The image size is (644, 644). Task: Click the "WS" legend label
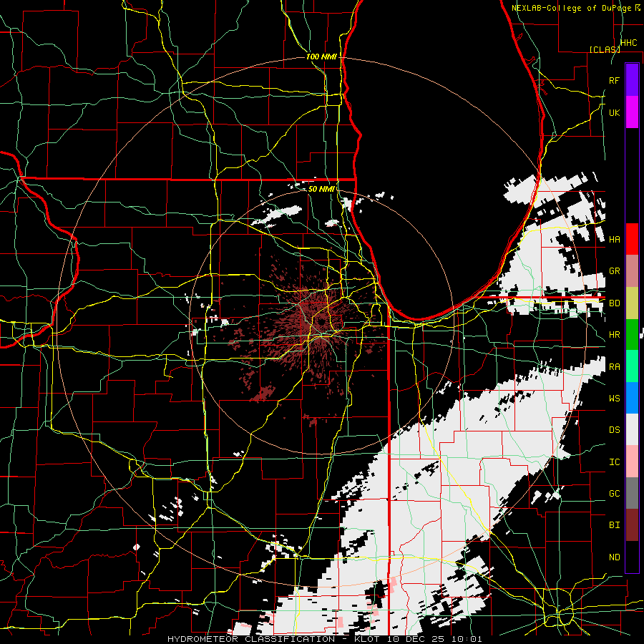coord(614,399)
